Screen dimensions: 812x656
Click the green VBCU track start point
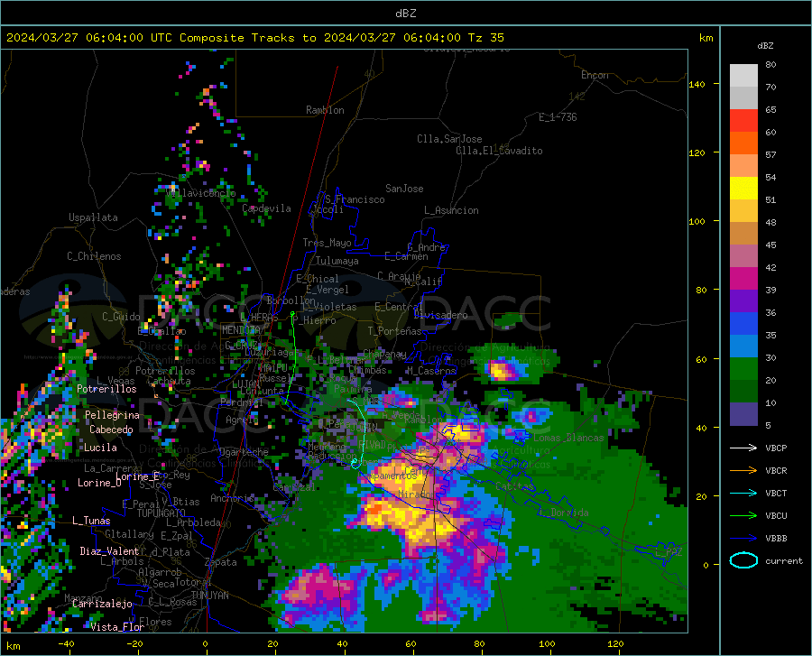pyautogui.click(x=292, y=314)
